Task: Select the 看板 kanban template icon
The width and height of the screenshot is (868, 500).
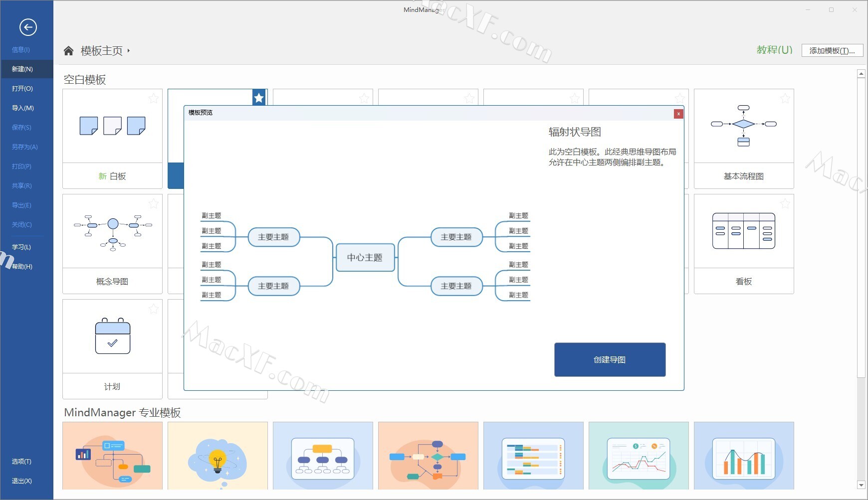Action: click(x=744, y=231)
